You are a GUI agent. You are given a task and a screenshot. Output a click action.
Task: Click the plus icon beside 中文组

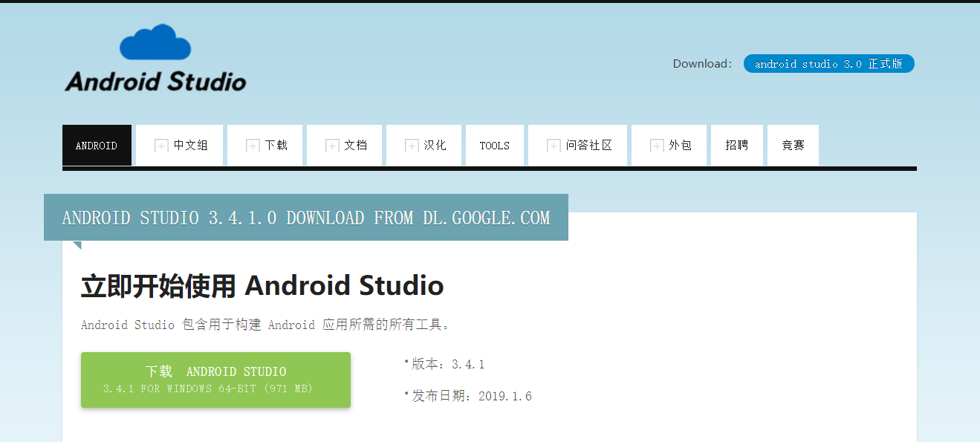[x=162, y=145]
